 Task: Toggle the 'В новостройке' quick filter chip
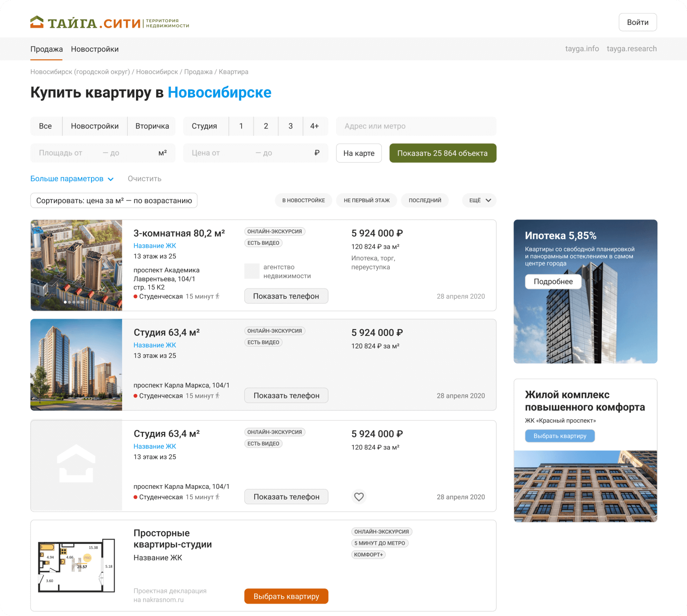click(303, 200)
